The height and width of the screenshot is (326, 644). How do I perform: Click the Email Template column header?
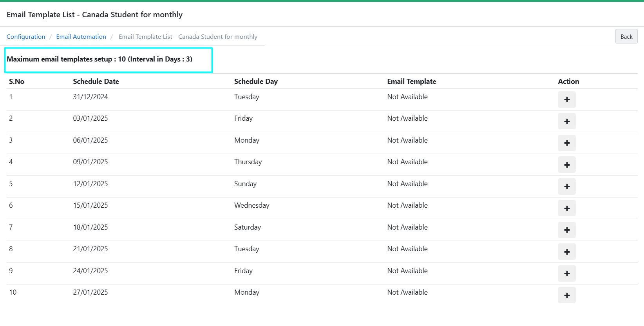411,81
